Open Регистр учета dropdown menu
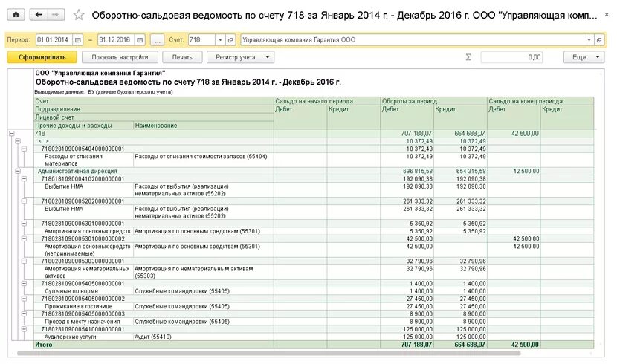The height and width of the screenshot is (364, 617). (240, 57)
